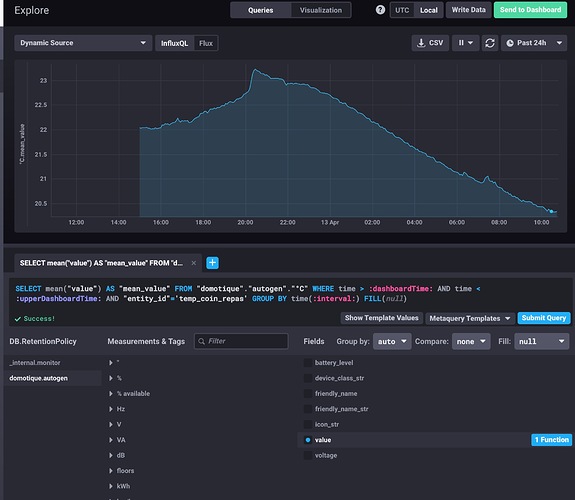Expand the Hz measurement tree item
The width and height of the screenshot is (575, 500).
coord(111,409)
